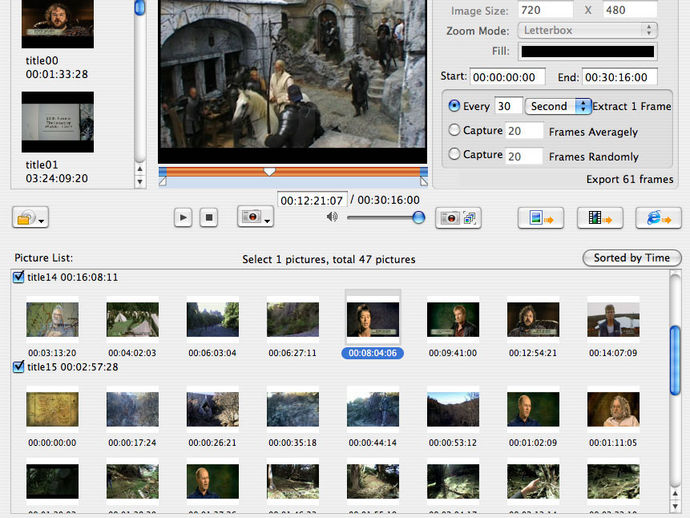Screen dimensions: 690x518
Task: Click the picture list scroll down arrow
Action: point(675,506)
